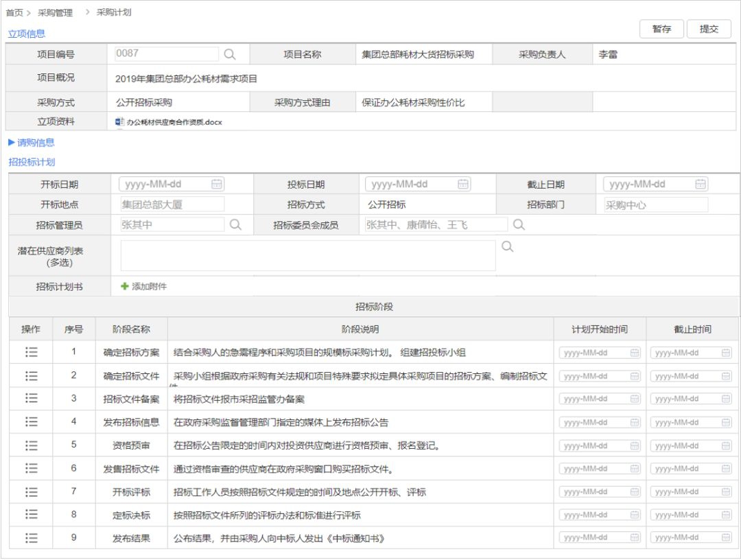Click the 招标管理员 input field
The width and height of the screenshot is (741, 560).
click(x=172, y=224)
